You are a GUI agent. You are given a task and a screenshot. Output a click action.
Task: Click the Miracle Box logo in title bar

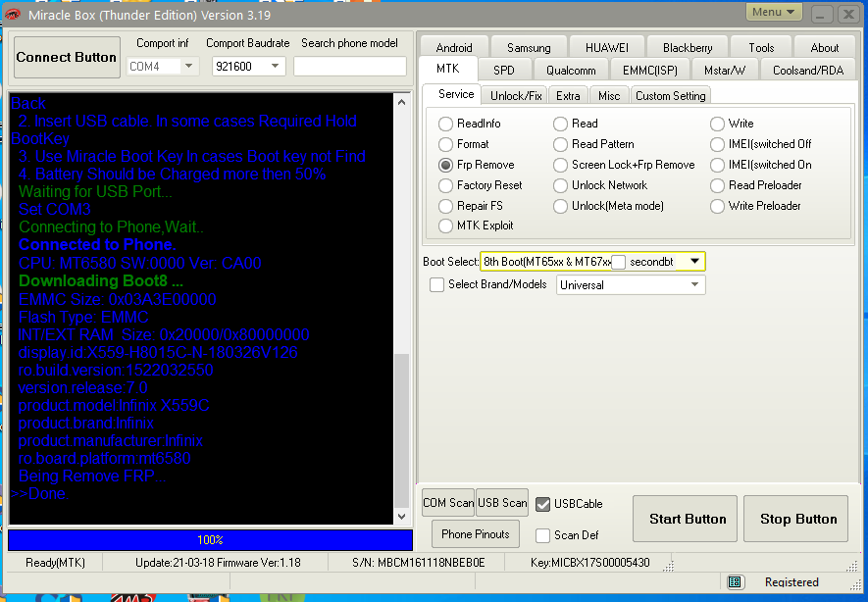point(14,15)
